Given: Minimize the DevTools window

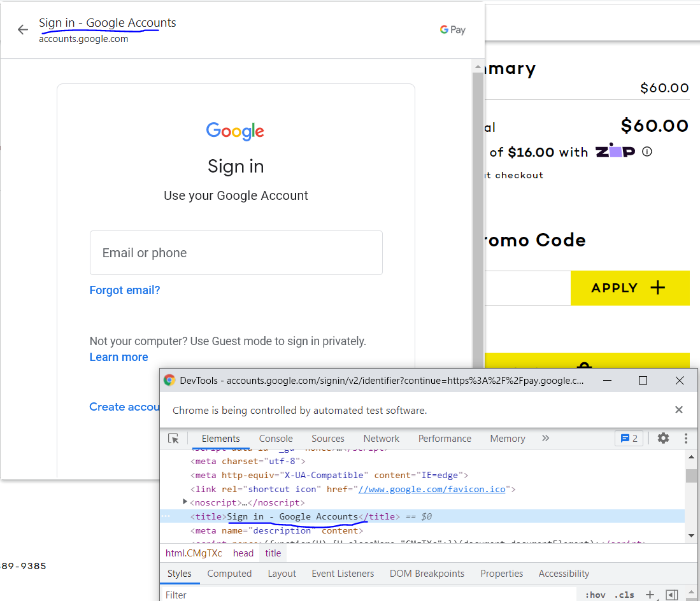Looking at the screenshot, I should [607, 380].
